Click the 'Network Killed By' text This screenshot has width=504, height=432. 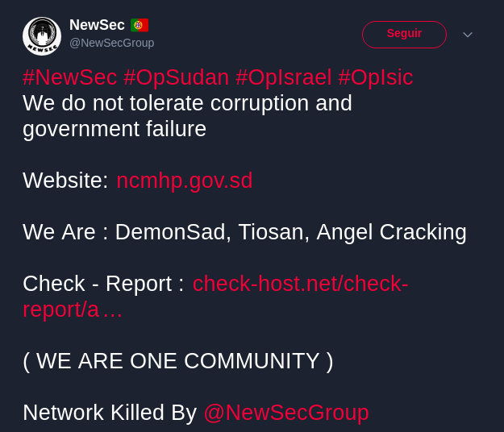click(x=110, y=413)
